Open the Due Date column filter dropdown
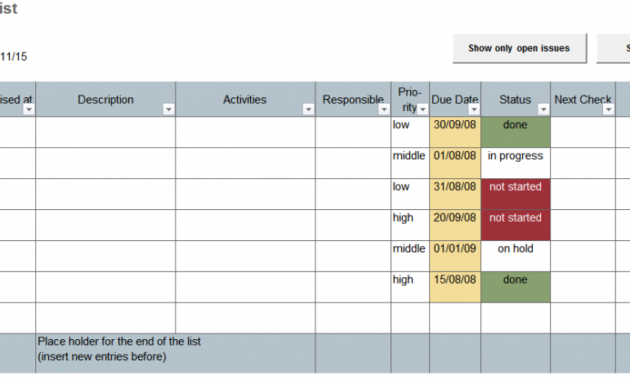The width and height of the screenshot is (630, 380). point(474,109)
